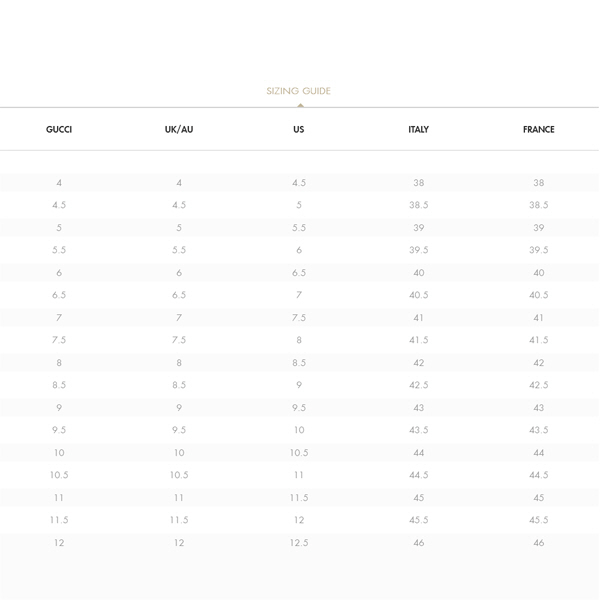The width and height of the screenshot is (600, 600).
Task: Select the ITALY column header
Action: tap(419, 130)
